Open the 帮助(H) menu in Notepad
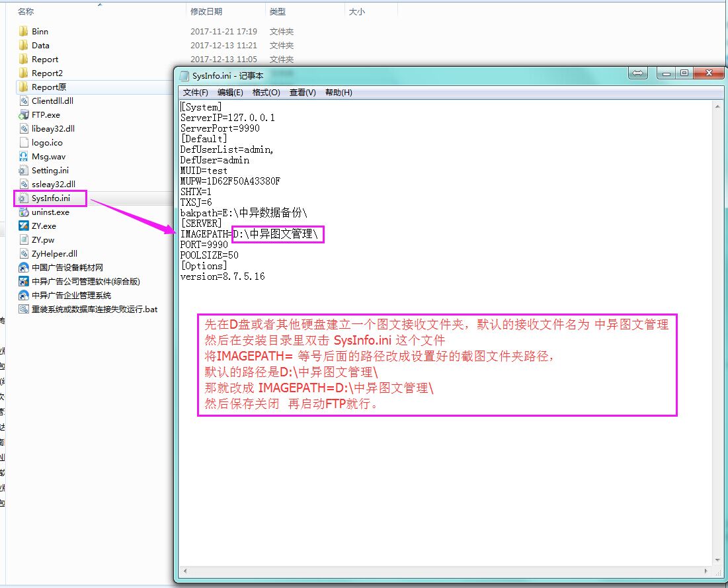 point(339,93)
